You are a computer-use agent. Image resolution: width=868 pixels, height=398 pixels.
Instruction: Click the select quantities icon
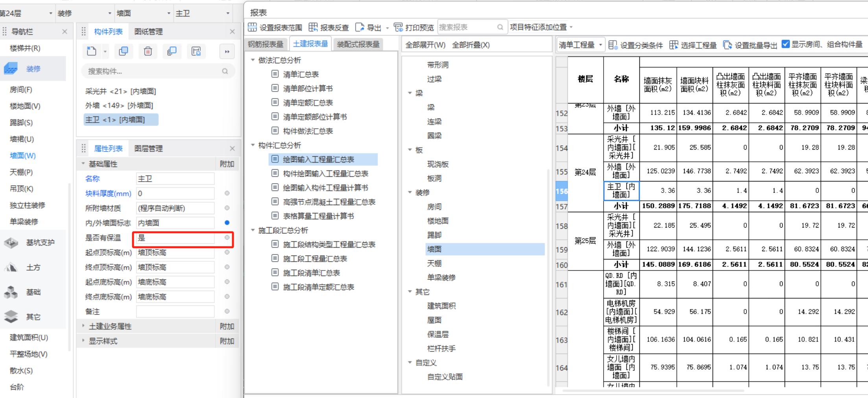[x=674, y=45]
